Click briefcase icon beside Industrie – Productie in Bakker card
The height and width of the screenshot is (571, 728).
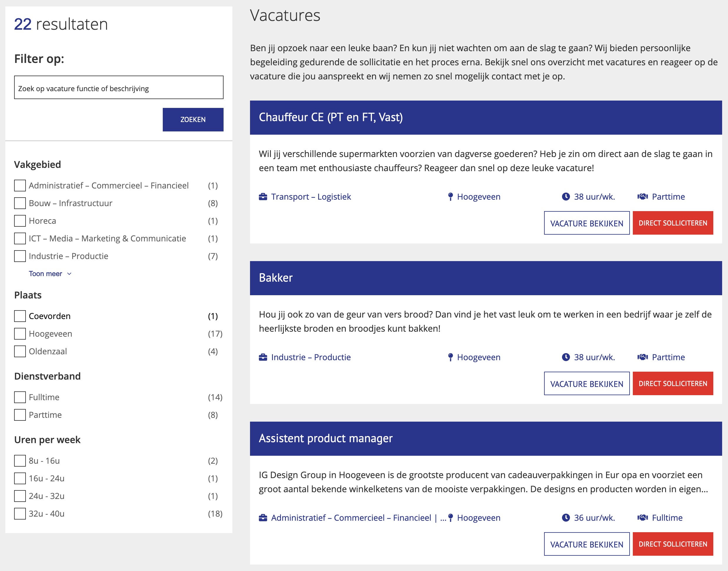click(263, 357)
